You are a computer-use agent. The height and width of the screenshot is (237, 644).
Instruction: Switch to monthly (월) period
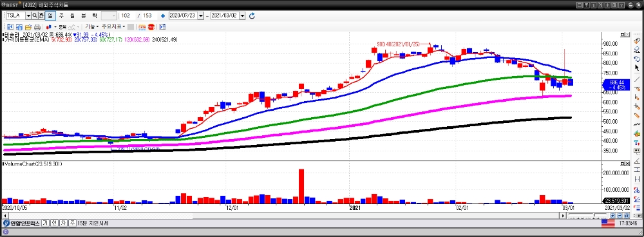[x=72, y=15]
